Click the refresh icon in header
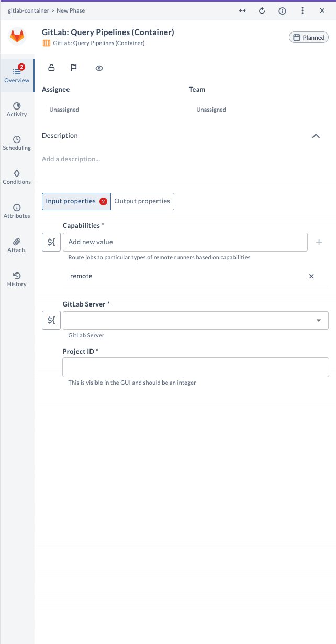Image resolution: width=336 pixels, height=644 pixels. (262, 10)
